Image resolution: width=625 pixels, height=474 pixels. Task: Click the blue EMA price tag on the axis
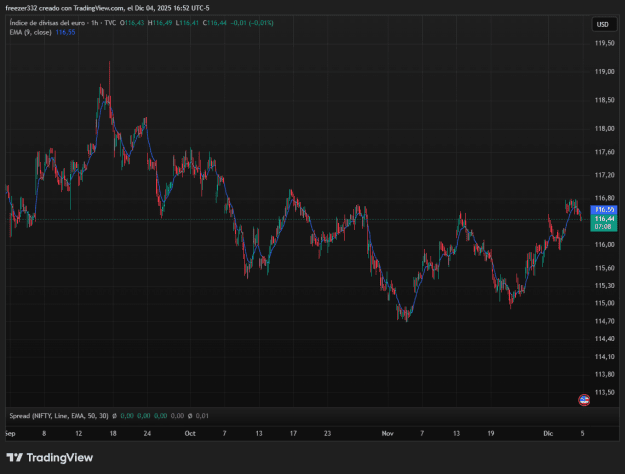[x=604, y=209]
